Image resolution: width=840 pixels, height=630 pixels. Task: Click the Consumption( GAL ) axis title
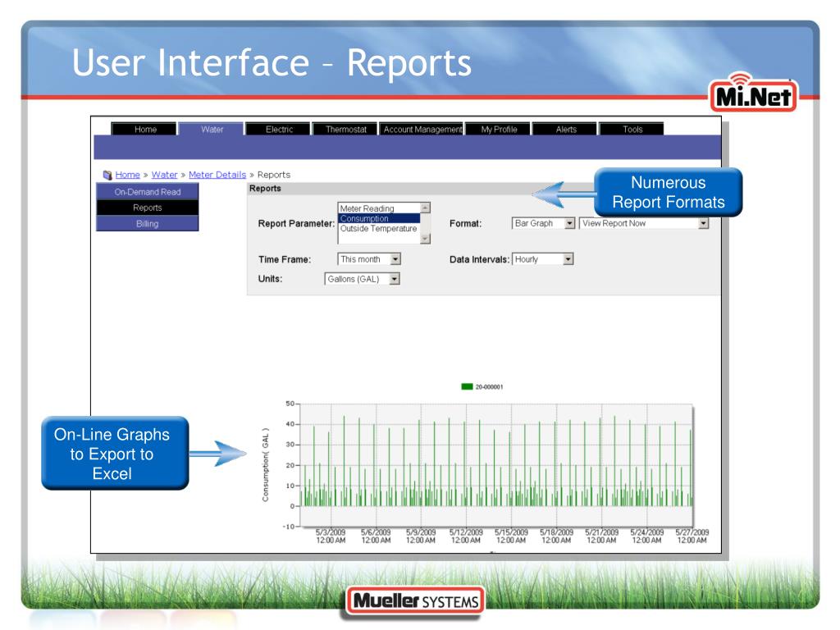[x=265, y=465]
